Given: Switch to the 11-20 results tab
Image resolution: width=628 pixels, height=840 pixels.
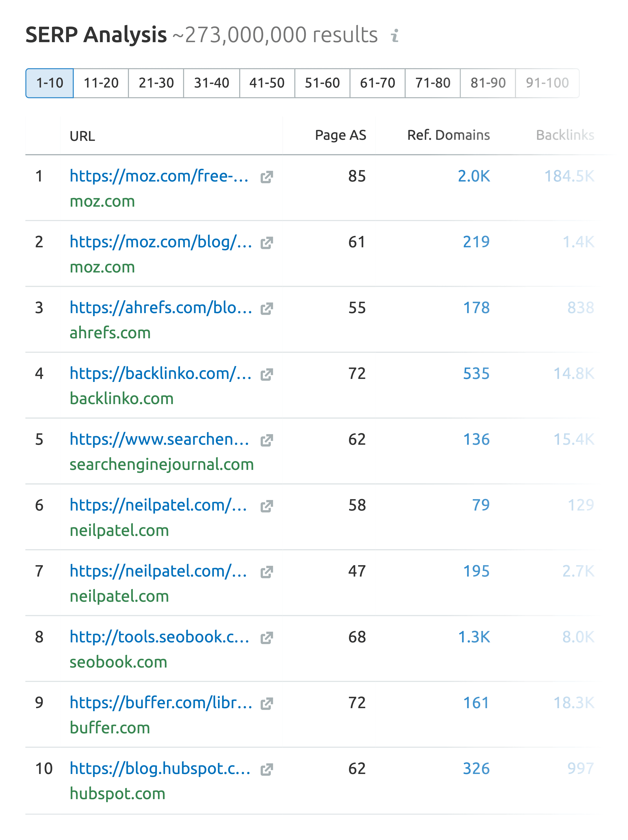Looking at the screenshot, I should (x=101, y=83).
